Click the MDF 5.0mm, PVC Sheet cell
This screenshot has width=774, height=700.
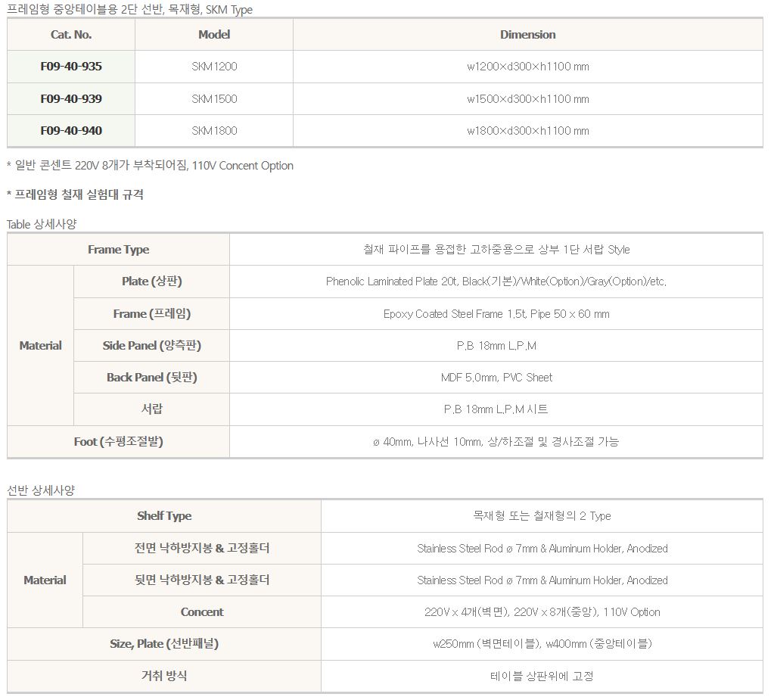[x=496, y=378]
